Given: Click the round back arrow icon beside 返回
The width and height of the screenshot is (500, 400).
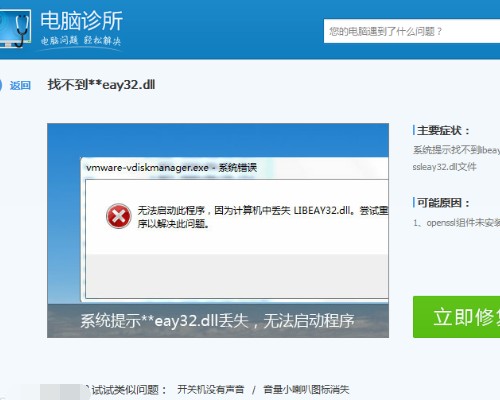Looking at the screenshot, I should tap(1, 85).
